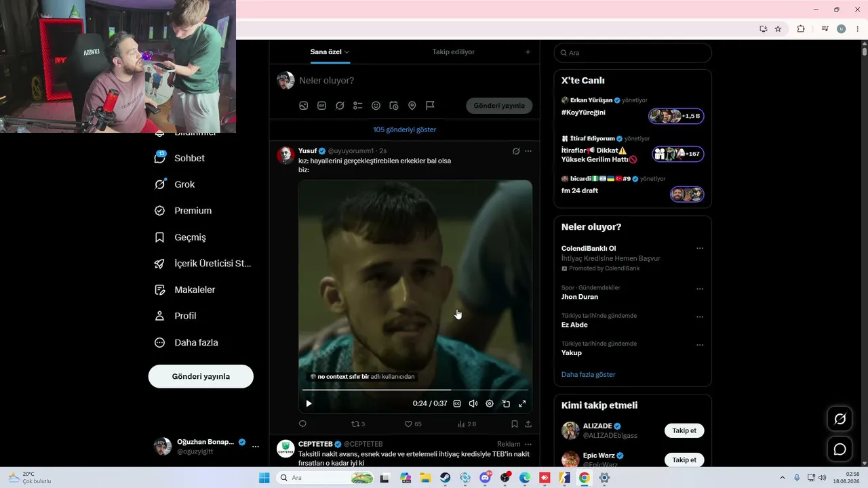Open more options on Yusuf's post
868x488 pixels.
click(528, 151)
